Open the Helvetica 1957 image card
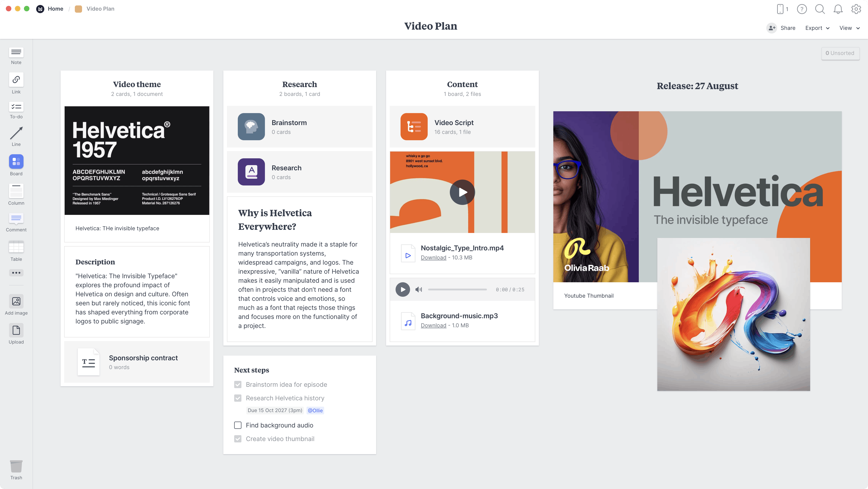Viewport: 868px width, 489px height. [137, 161]
